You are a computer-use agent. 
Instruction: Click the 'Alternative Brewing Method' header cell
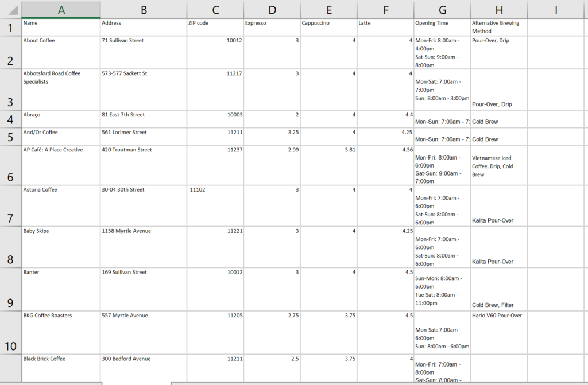498,27
